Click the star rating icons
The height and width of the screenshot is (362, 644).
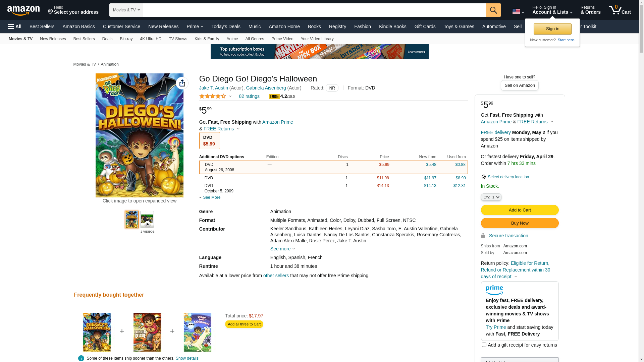213,97
